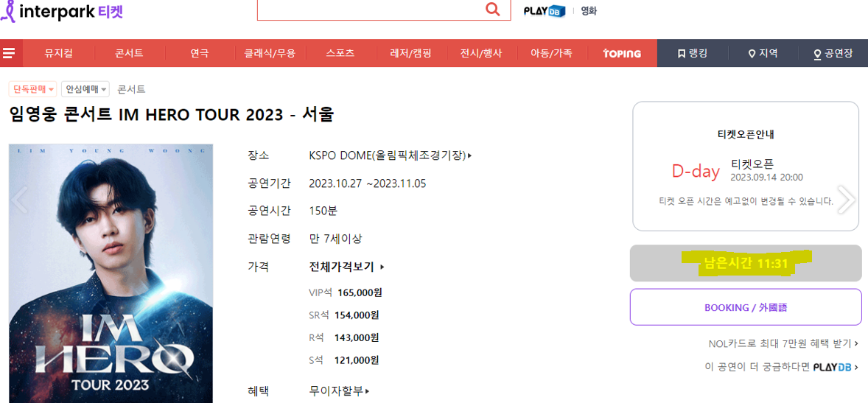Click the interpark ticket logo
The width and height of the screenshot is (868, 403).
[x=61, y=13]
